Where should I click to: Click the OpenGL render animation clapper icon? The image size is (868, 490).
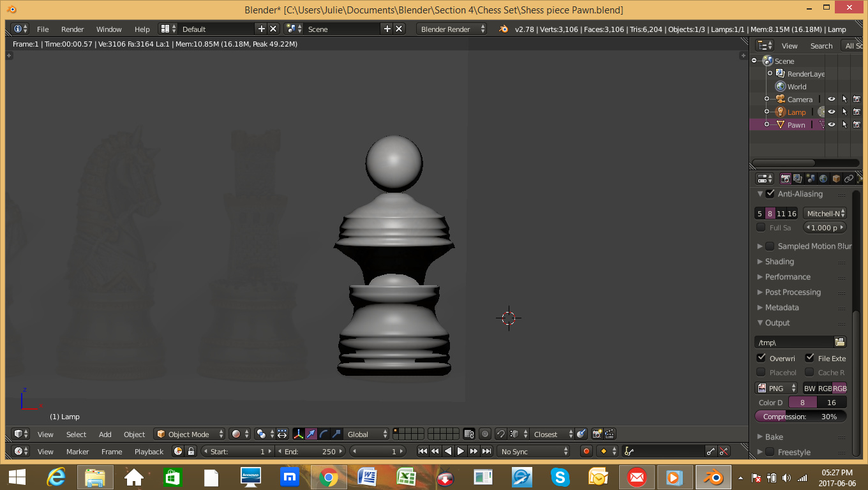tap(610, 434)
